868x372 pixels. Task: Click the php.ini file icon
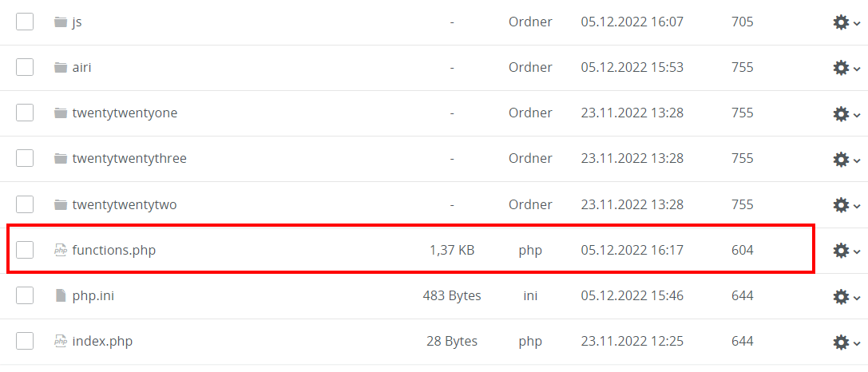(60, 296)
